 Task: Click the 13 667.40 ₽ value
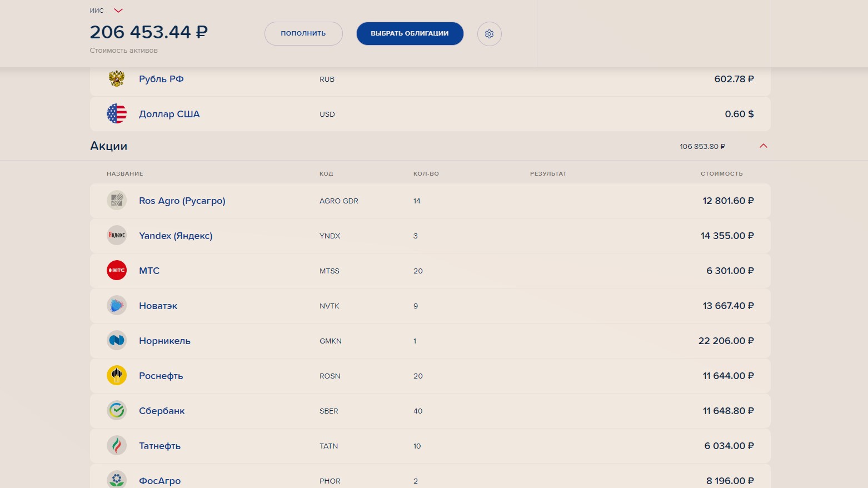[x=728, y=306]
